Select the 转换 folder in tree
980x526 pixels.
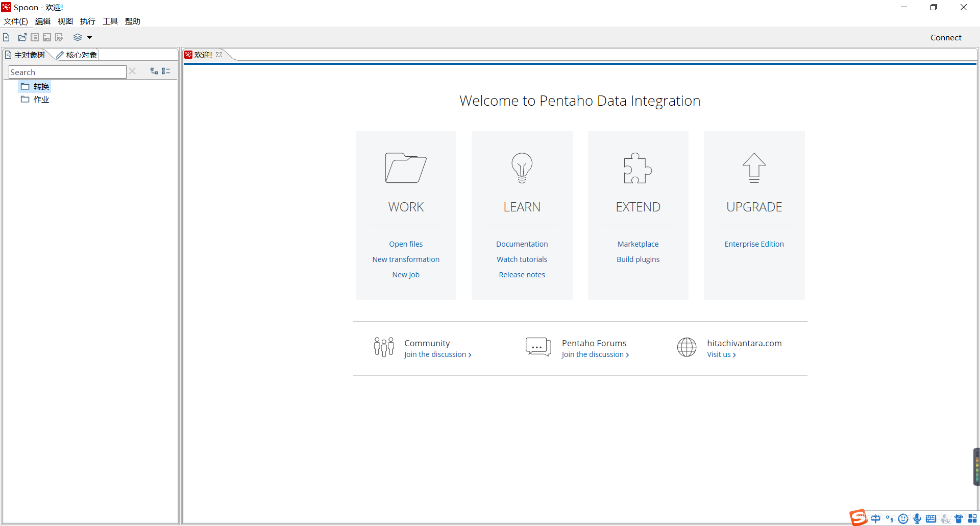pyautogui.click(x=35, y=86)
